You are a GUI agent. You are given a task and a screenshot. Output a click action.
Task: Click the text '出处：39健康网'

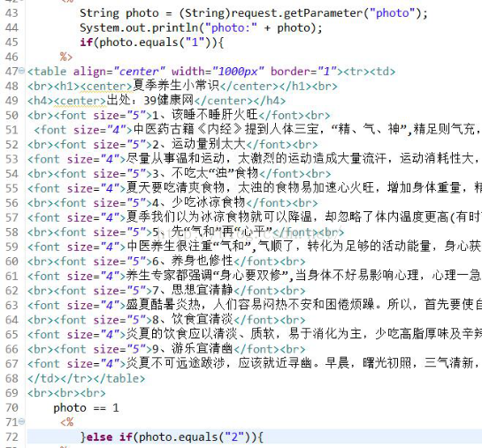click(x=149, y=100)
